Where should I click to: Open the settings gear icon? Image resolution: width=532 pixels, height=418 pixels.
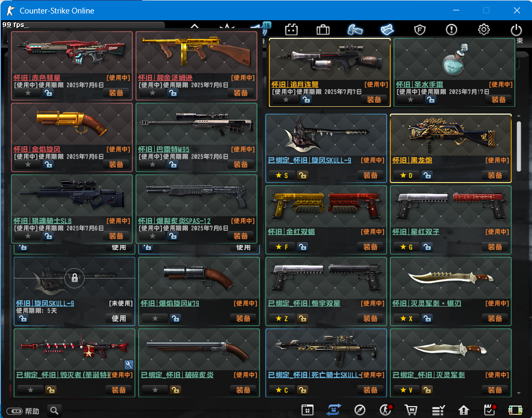coord(484,30)
